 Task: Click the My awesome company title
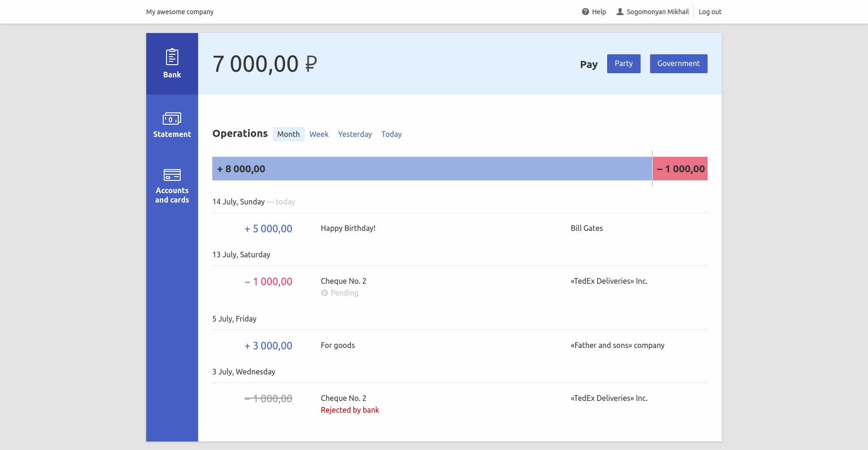click(180, 12)
